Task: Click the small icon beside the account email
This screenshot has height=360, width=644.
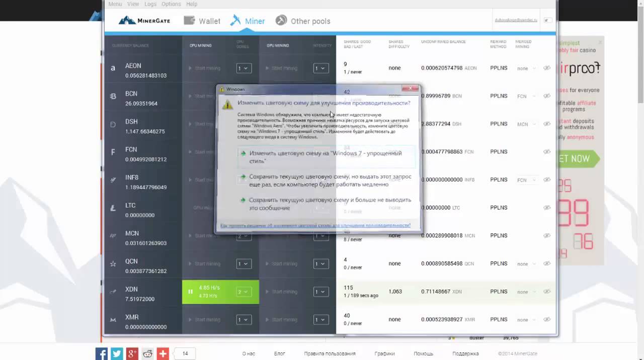Action: [548, 21]
